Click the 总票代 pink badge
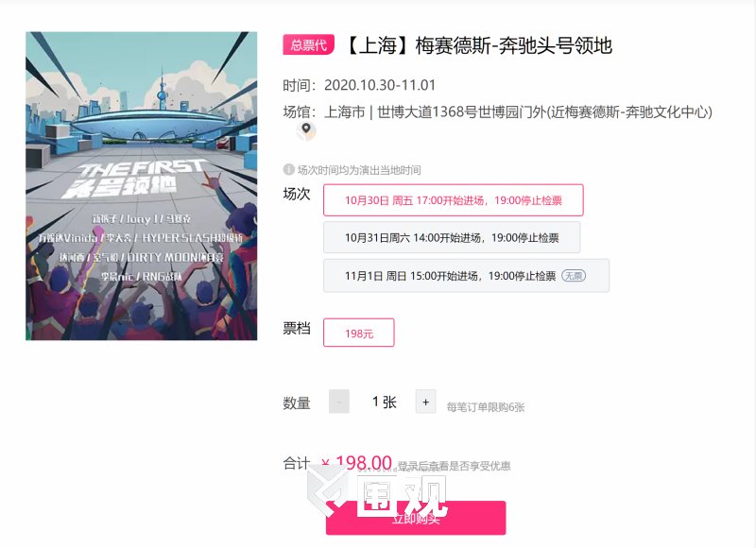This screenshot has height=548, width=756. (x=308, y=44)
